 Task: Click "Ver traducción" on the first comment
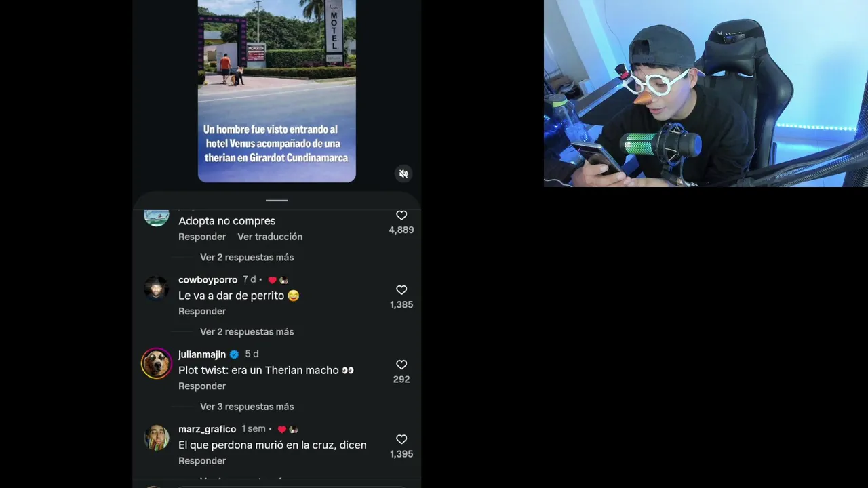point(270,237)
